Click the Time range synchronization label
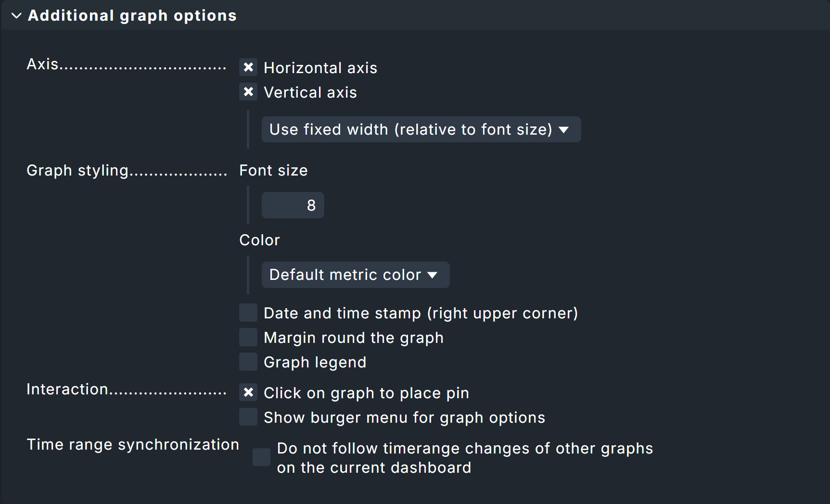This screenshot has width=830, height=504. [133, 444]
